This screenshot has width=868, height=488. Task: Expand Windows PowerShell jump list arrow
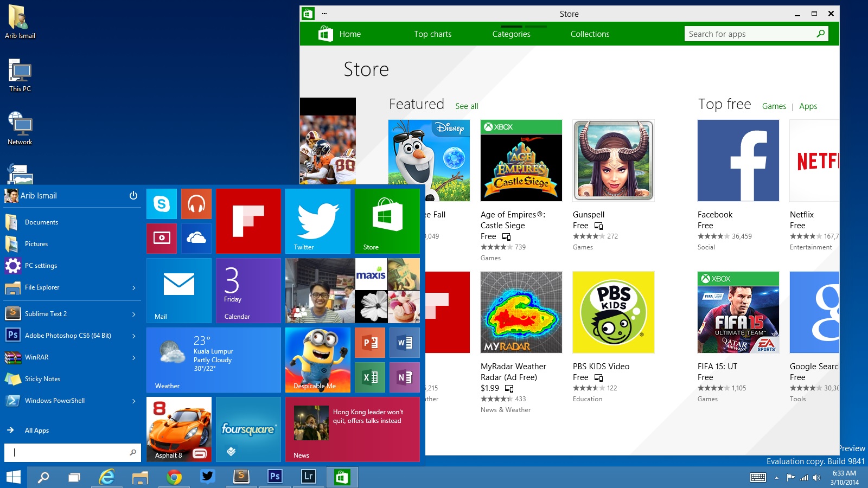134,401
